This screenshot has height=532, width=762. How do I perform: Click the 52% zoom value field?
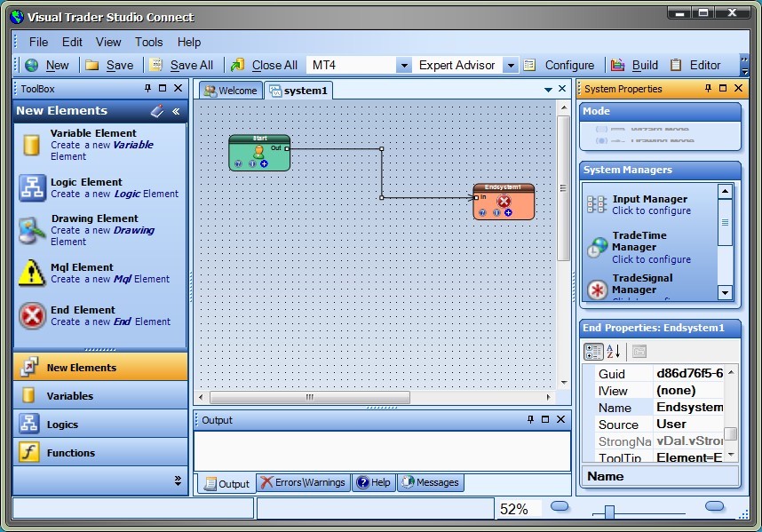pos(519,509)
